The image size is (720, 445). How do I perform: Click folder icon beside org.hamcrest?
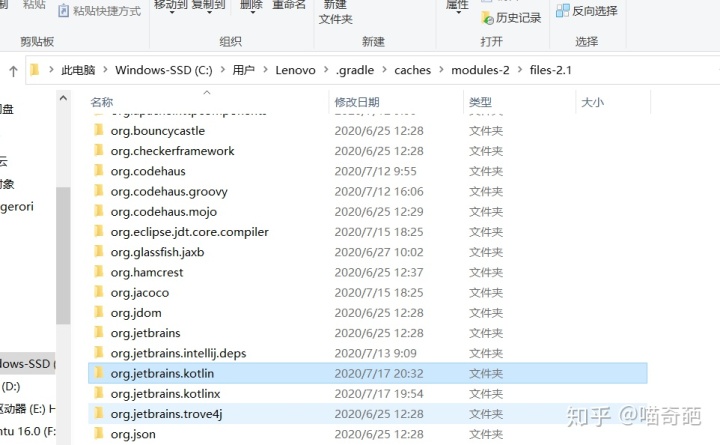(x=98, y=272)
